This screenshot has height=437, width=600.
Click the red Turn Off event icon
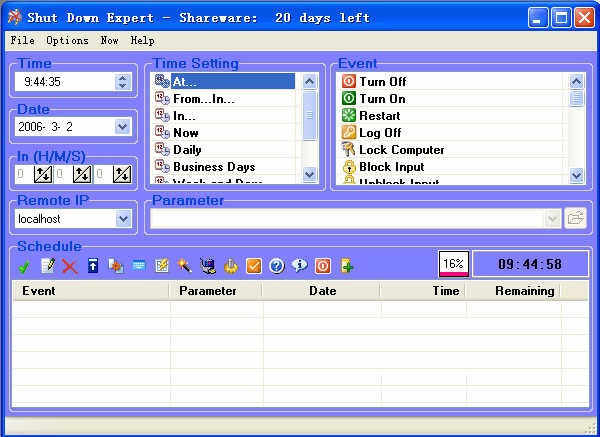(349, 82)
